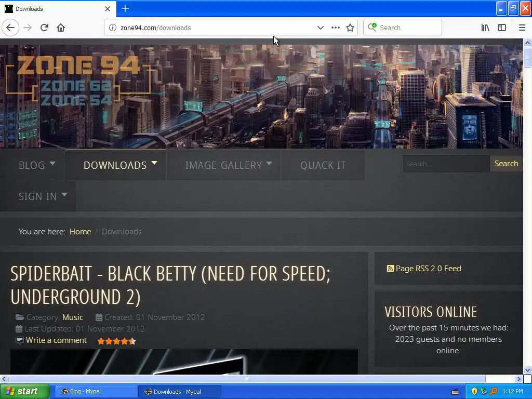Click the forward navigation arrow
This screenshot has width=532, height=399.
point(28,28)
